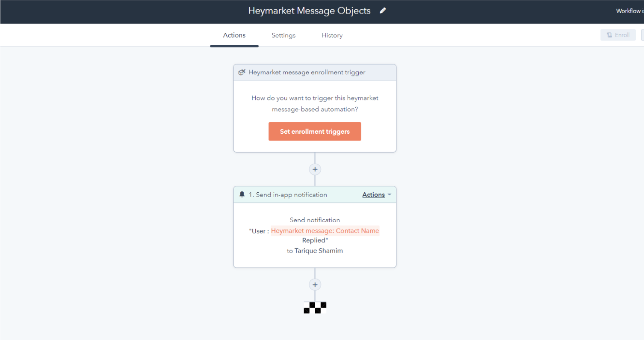Click the Heymarket Message Objects title

[x=309, y=11]
